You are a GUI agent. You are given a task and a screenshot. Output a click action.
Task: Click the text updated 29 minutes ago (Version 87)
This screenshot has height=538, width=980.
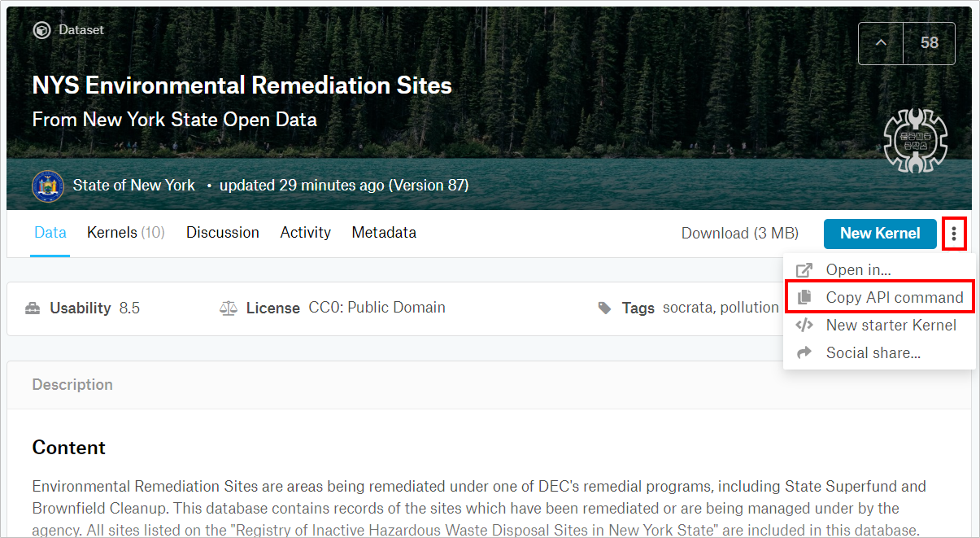pos(344,186)
